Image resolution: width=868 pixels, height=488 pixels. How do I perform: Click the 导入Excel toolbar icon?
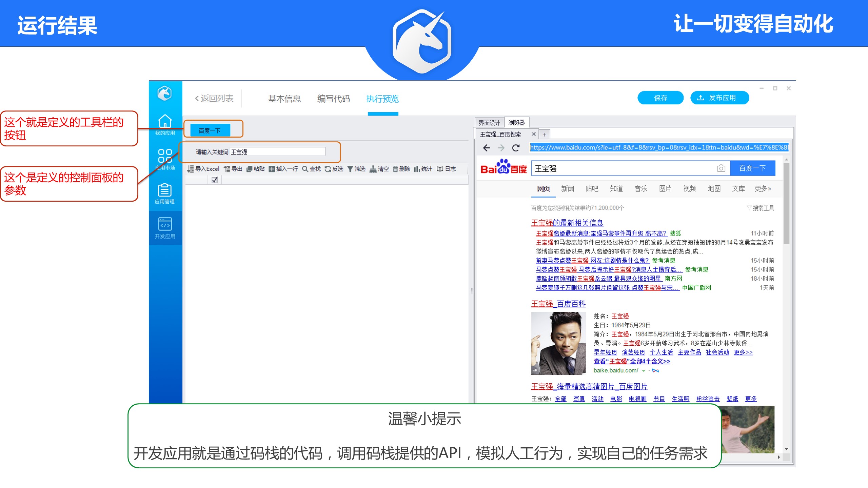click(191, 169)
